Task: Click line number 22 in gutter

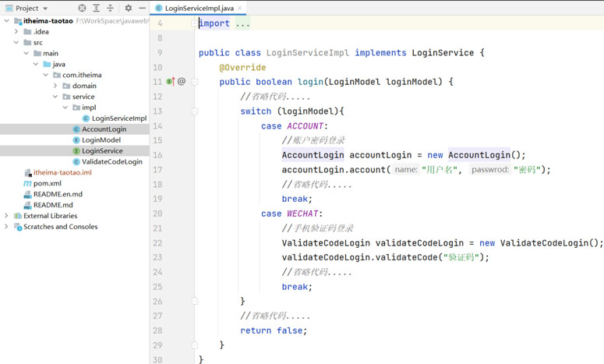Action: (157, 243)
